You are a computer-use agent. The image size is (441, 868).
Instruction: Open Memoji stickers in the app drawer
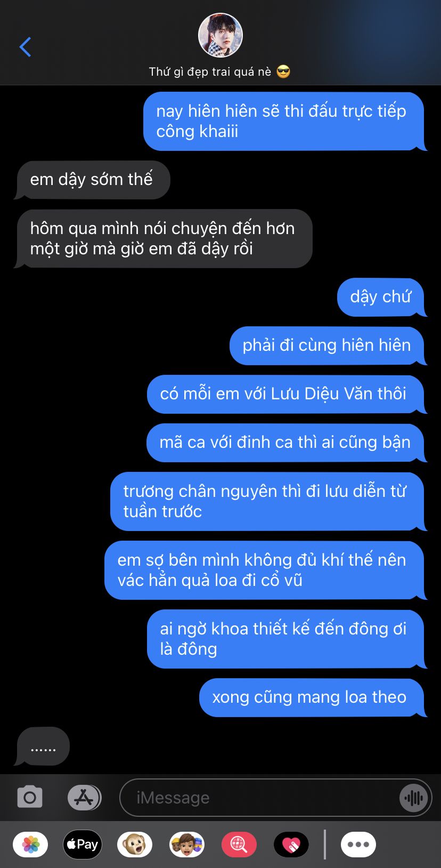[187, 845]
